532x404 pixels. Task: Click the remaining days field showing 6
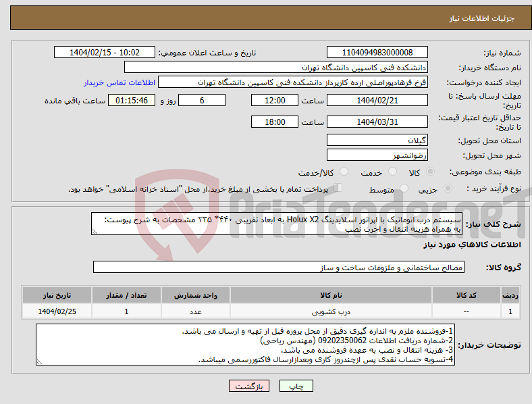click(202, 100)
